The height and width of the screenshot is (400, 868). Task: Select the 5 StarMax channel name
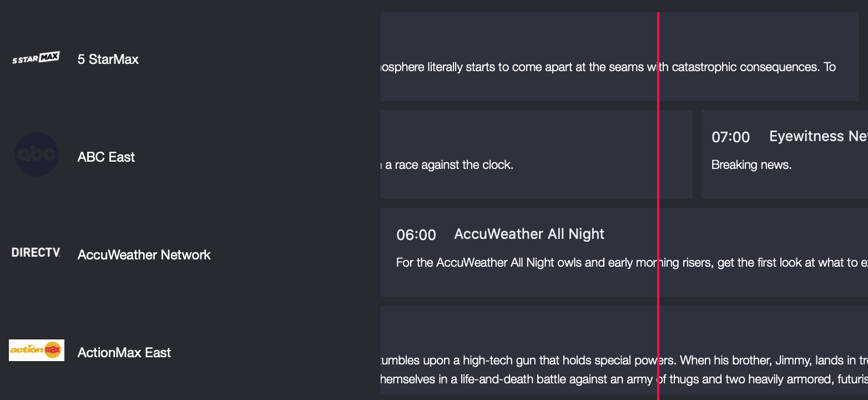(x=108, y=59)
